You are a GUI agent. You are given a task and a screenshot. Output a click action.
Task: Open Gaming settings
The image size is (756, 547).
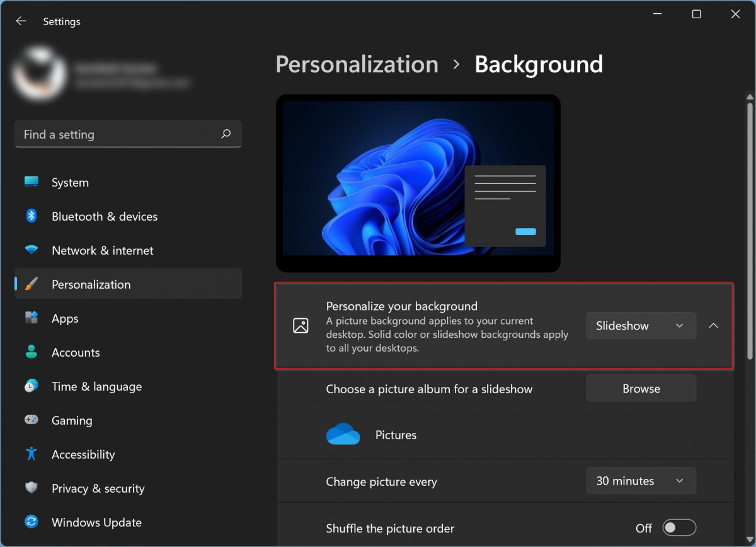point(128,420)
